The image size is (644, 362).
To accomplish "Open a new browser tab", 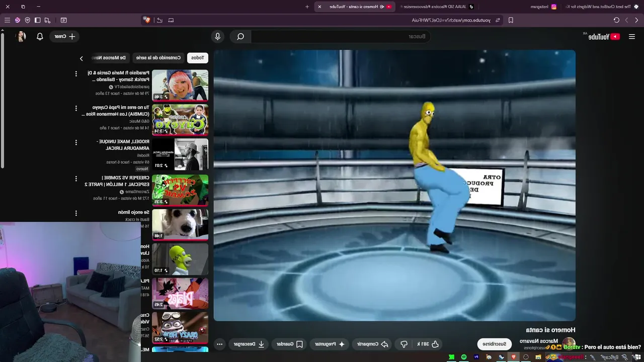I will (307, 7).
